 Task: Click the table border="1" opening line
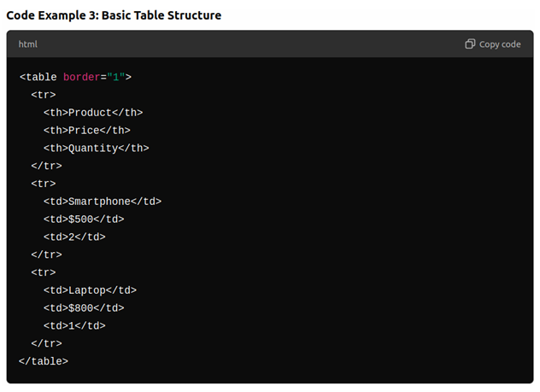pyautogui.click(x=75, y=77)
